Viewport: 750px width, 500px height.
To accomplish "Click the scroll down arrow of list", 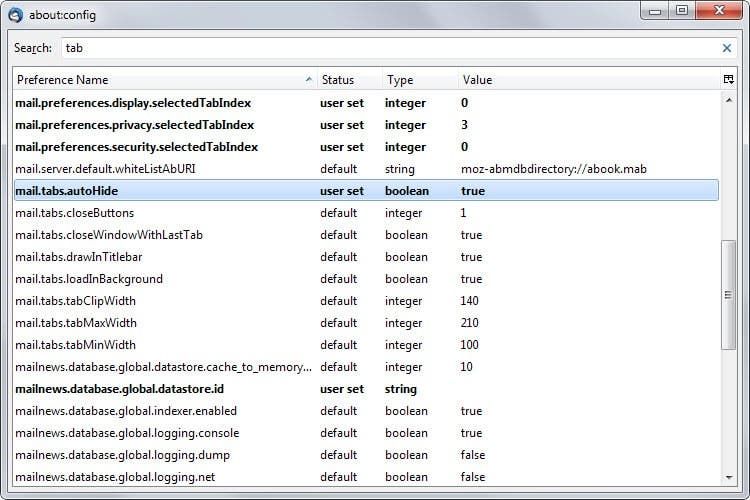I will 728,477.
